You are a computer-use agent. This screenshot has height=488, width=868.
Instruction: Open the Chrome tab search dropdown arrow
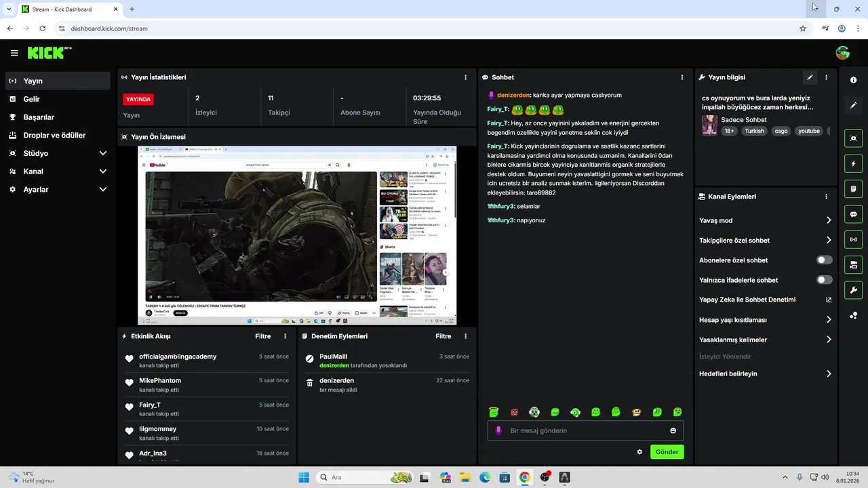(x=8, y=9)
